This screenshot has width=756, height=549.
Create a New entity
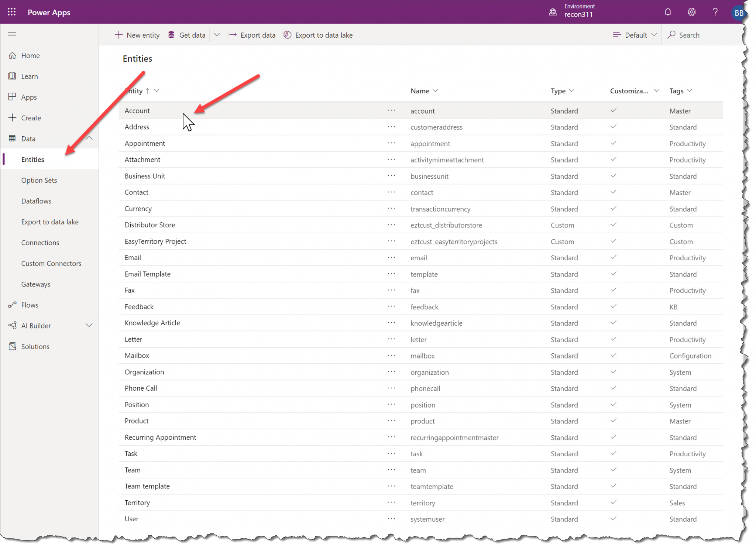(137, 35)
